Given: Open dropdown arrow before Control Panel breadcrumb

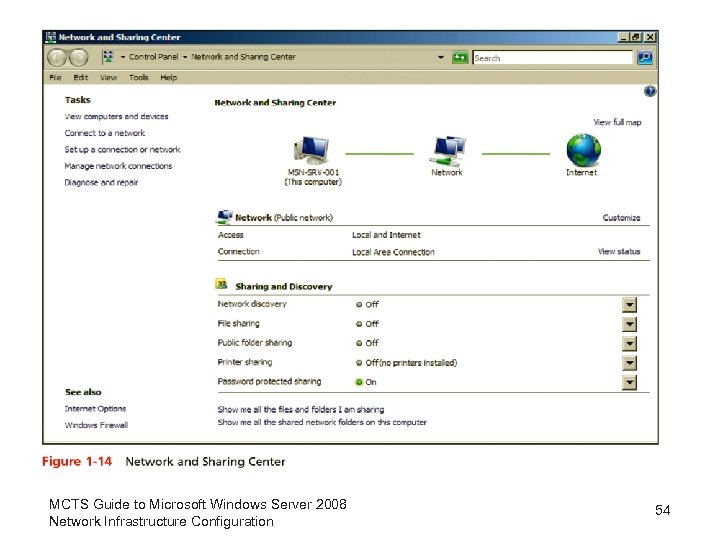Looking at the screenshot, I should point(123,57).
